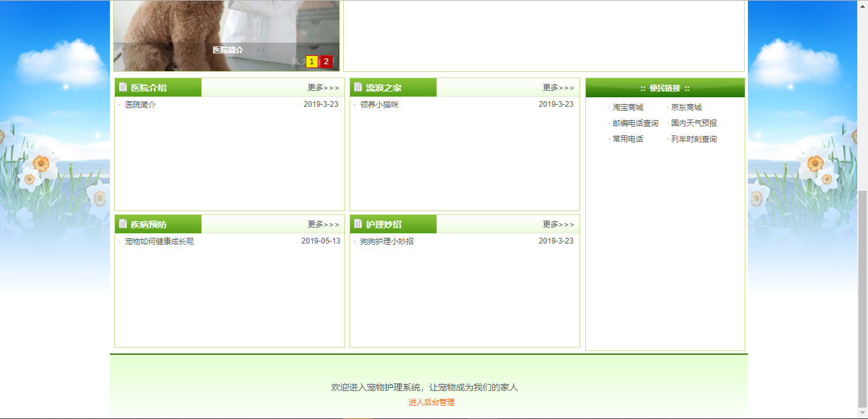Open 更多>>> in the 医院介绍 section

click(323, 88)
